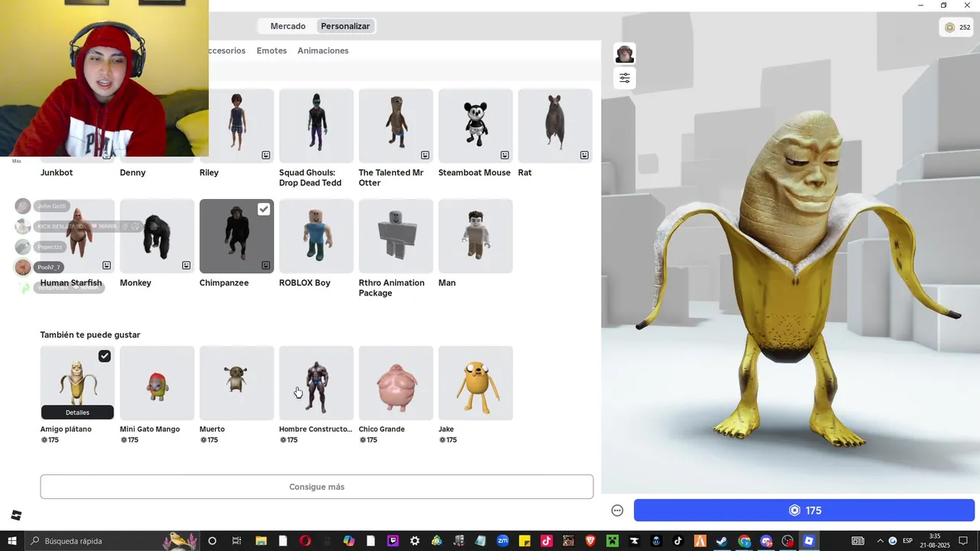The height and width of the screenshot is (551, 980).
Task: Select the Squad Ghouls: Drop Dead Tedd thumbnail
Action: click(x=316, y=126)
